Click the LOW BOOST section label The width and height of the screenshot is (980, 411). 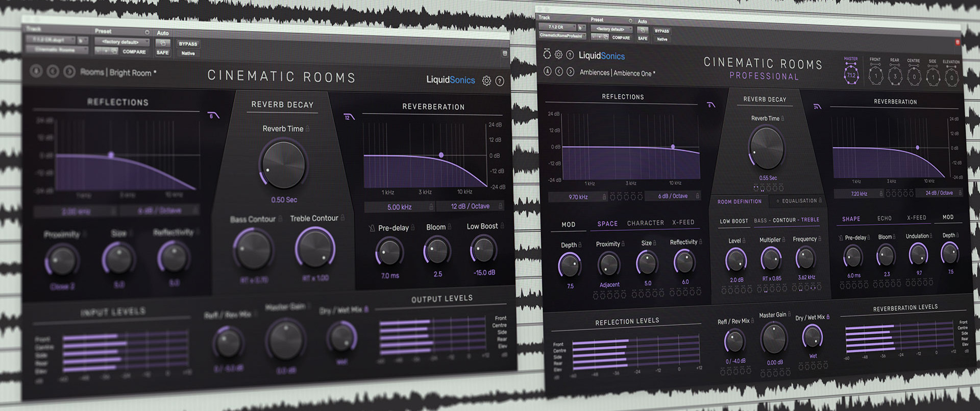pos(733,221)
